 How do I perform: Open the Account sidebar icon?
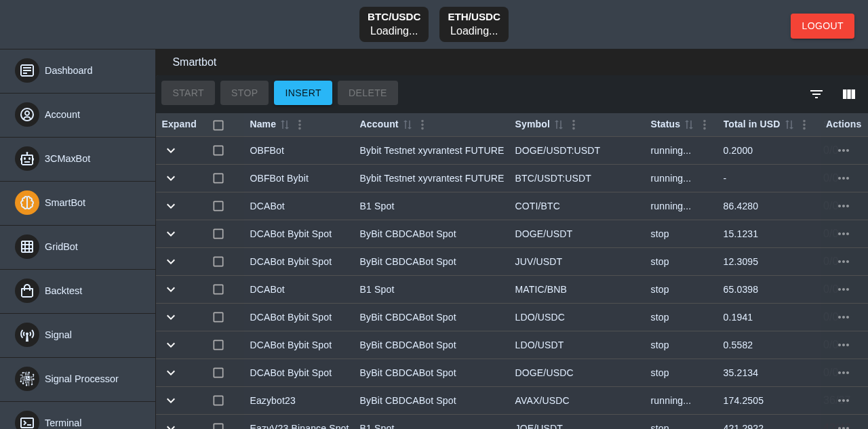pos(27,115)
